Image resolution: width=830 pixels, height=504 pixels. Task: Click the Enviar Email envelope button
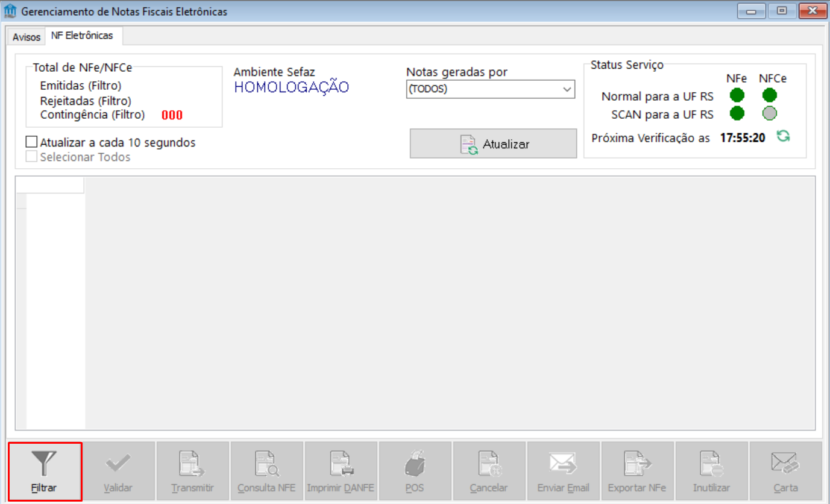[x=564, y=471]
